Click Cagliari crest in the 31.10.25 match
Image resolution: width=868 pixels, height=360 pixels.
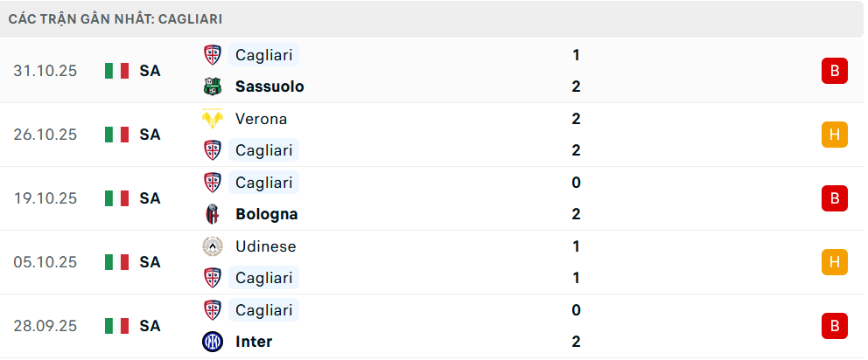click(x=212, y=55)
